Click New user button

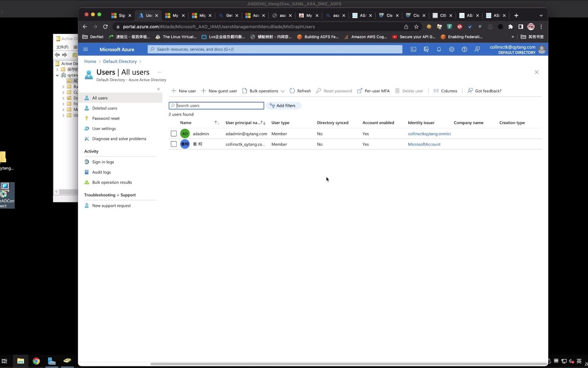coord(184,91)
